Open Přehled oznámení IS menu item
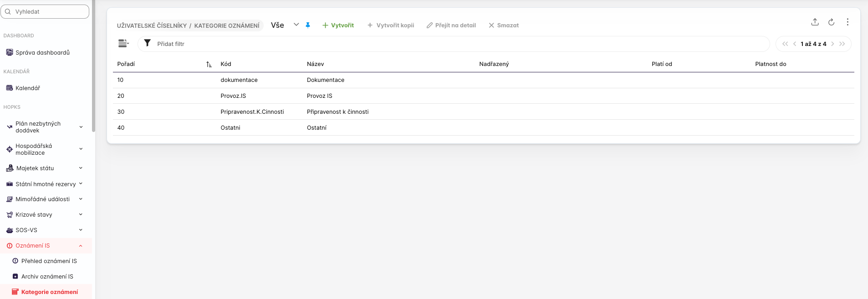 point(49,261)
